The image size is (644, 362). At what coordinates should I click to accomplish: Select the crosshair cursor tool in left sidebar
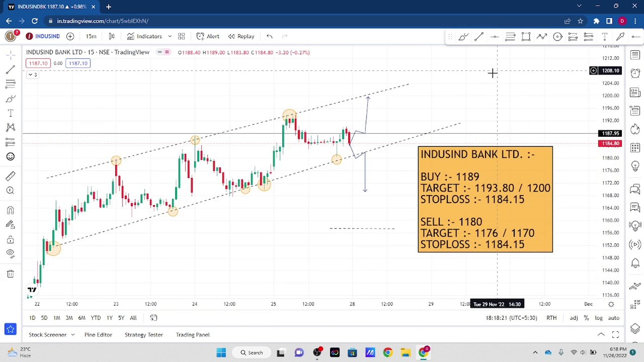10,54
